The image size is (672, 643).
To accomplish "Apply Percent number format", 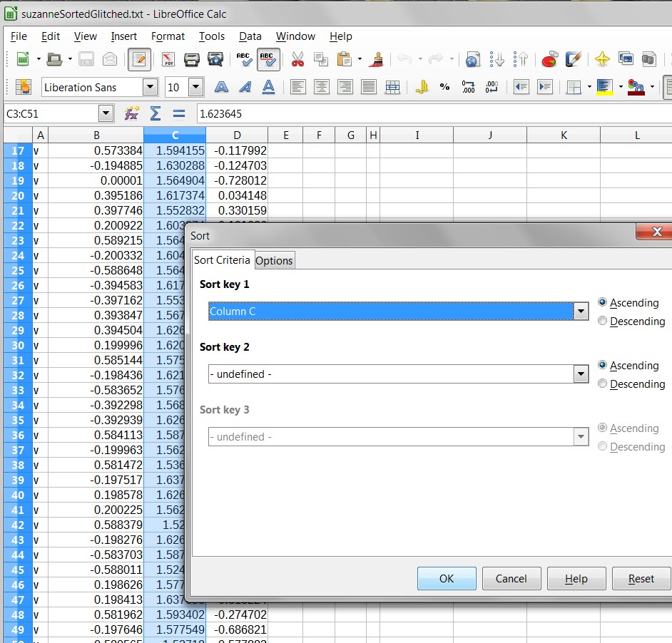I will coord(445,87).
